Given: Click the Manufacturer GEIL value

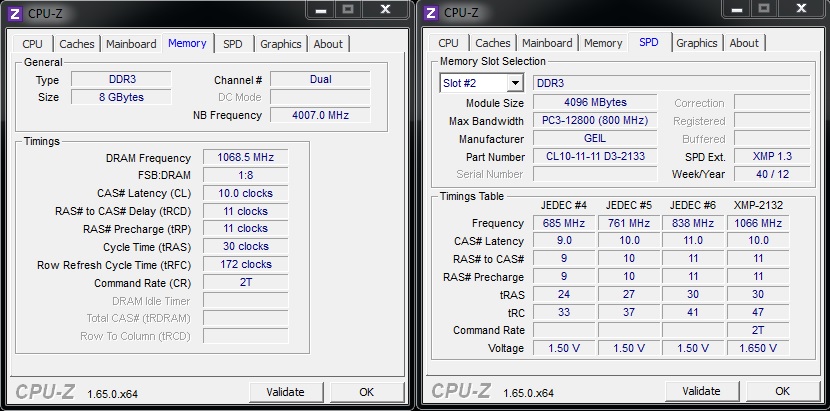Looking at the screenshot, I should [595, 138].
